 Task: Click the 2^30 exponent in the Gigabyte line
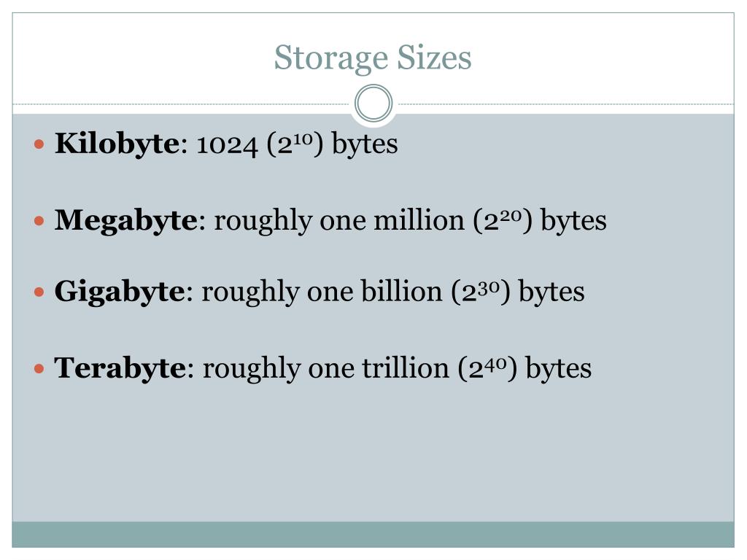(x=481, y=292)
